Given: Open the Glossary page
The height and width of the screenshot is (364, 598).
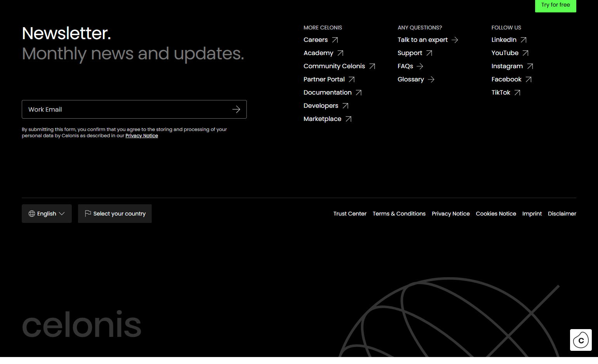Looking at the screenshot, I should pyautogui.click(x=411, y=79).
